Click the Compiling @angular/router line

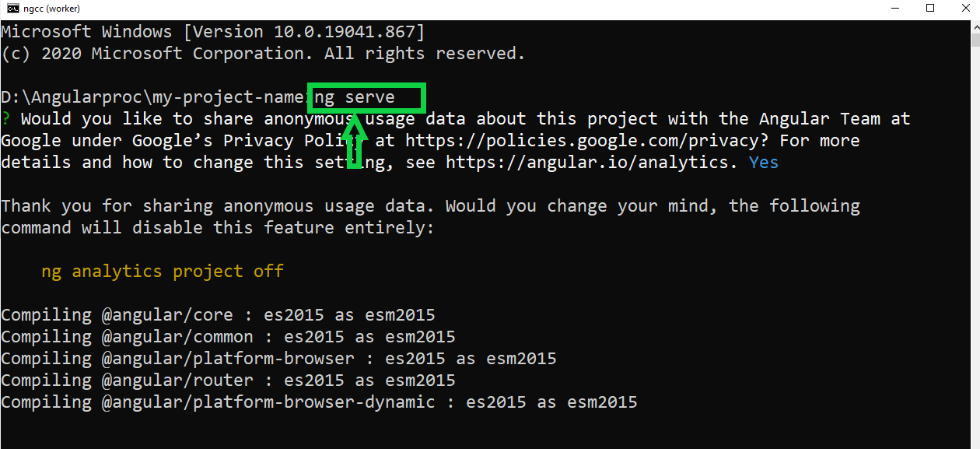[228, 381]
